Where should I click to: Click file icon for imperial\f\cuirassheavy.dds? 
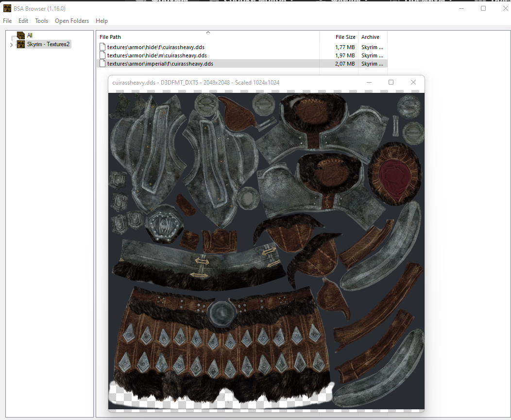pyautogui.click(x=102, y=64)
